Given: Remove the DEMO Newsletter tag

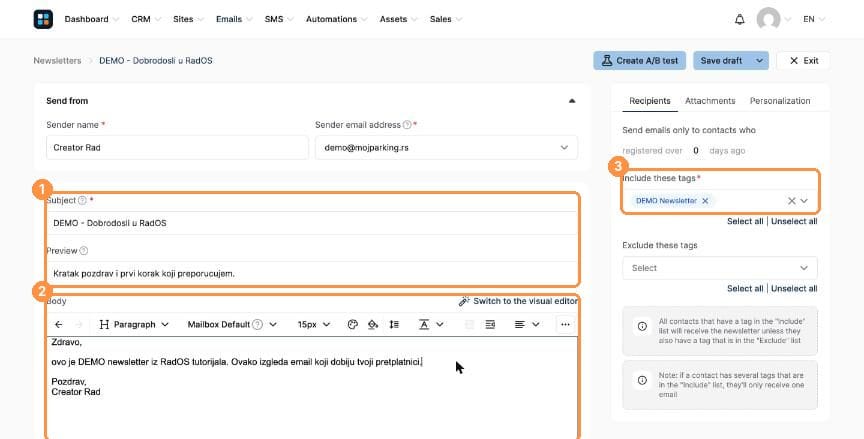Looking at the screenshot, I should (x=705, y=201).
